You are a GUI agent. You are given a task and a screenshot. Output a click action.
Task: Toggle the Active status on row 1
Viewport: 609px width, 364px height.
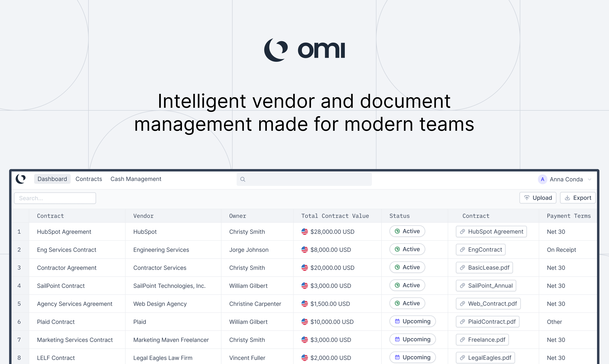(406, 231)
